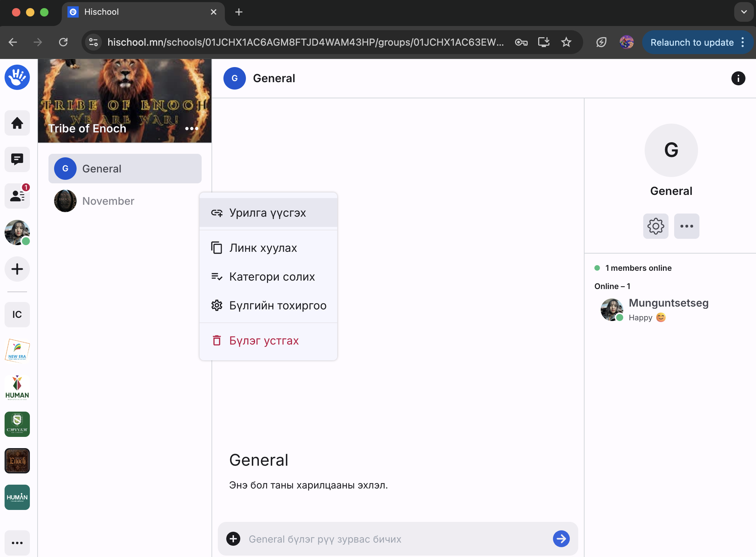Select Категори солих option
The height and width of the screenshot is (557, 756).
[272, 277]
